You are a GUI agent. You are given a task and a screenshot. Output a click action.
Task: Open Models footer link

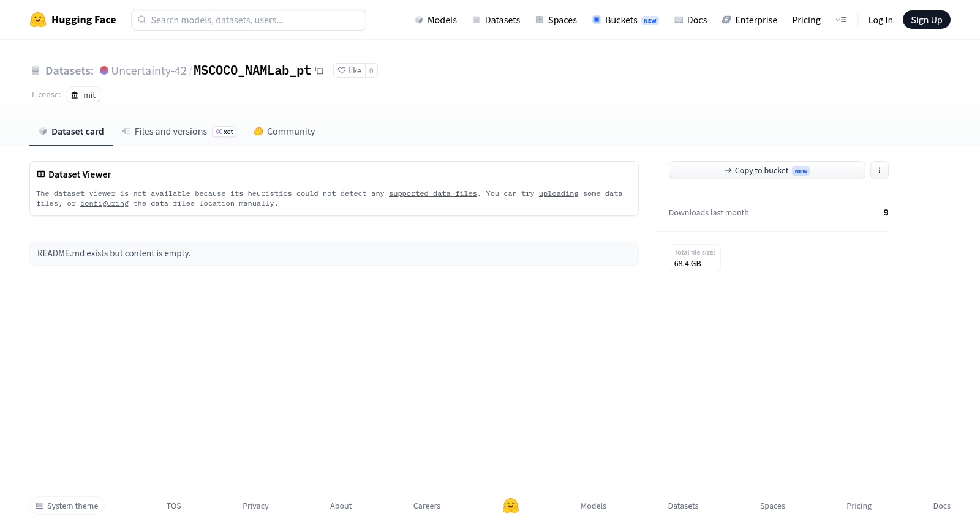594,506
